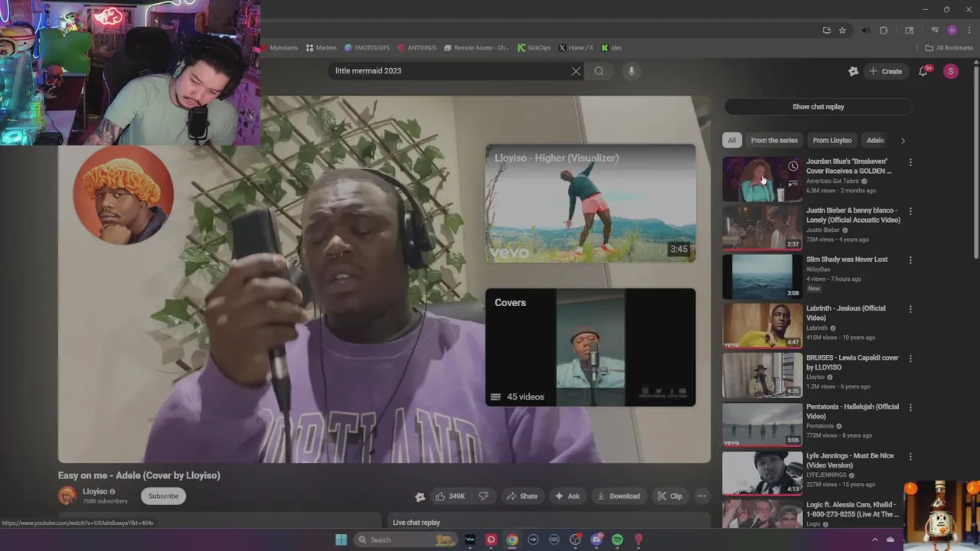Select the All filter chip
980x551 pixels.
[732, 140]
